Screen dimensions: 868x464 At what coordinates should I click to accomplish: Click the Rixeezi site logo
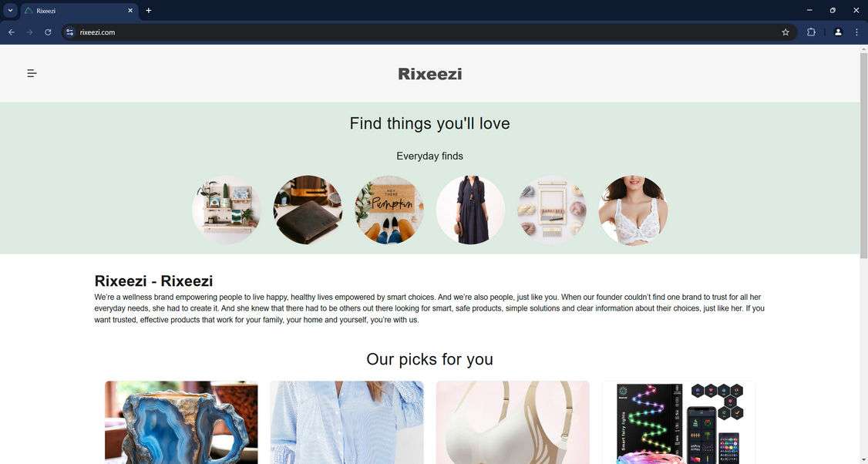click(429, 74)
